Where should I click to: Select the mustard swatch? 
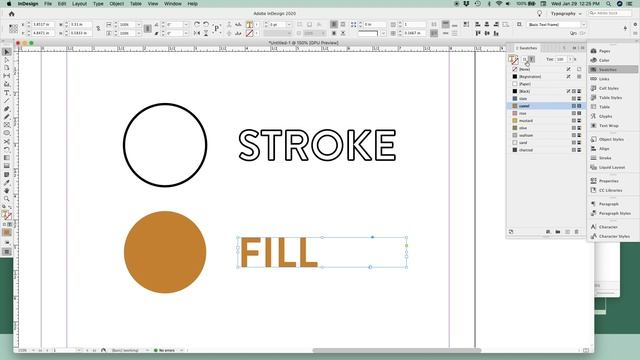tap(545, 121)
